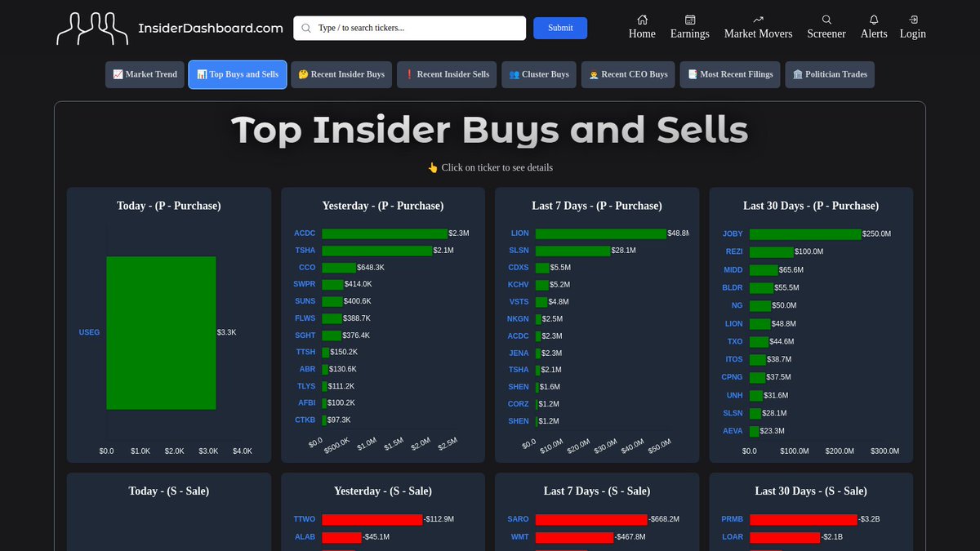Select the Top Buys and Sells tab

238,74
